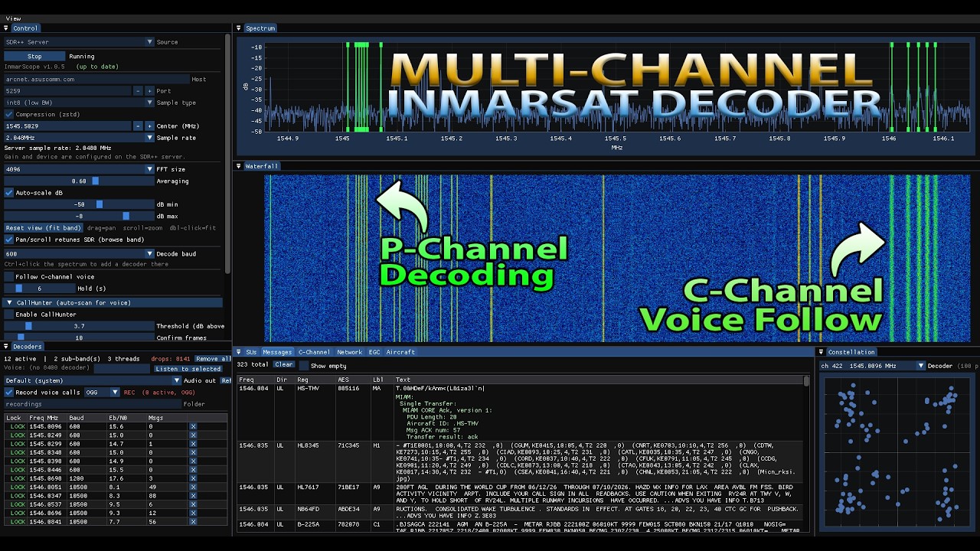The width and height of the screenshot is (980, 551).
Task: Toggle Compression (zstd) checkbox
Action: [x=9, y=114]
